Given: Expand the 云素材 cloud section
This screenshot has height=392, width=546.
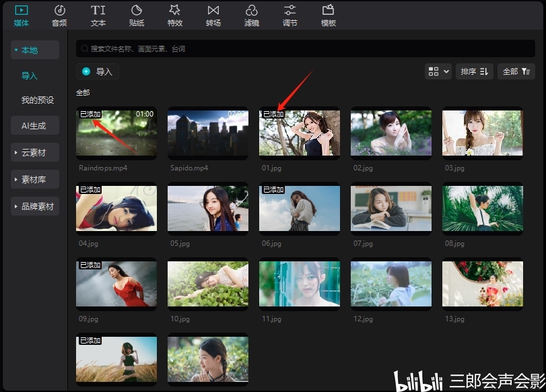Looking at the screenshot, I should pyautogui.click(x=35, y=152).
